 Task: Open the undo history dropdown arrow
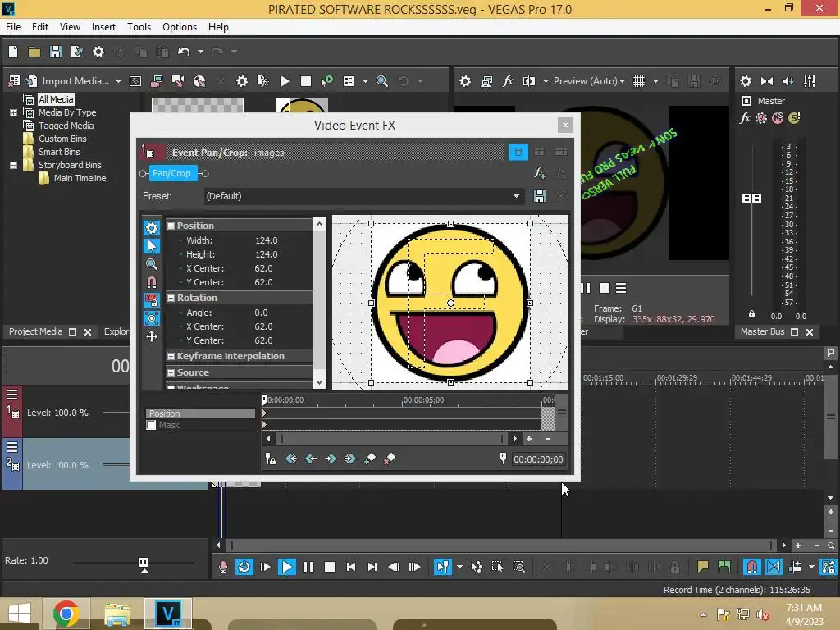(x=200, y=52)
